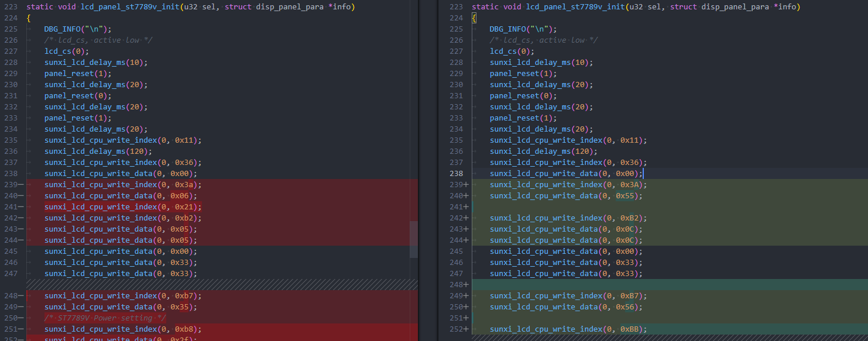
Task: Click sunxi_lcd_delay_ms(120) in the left pane
Action: click(98, 151)
